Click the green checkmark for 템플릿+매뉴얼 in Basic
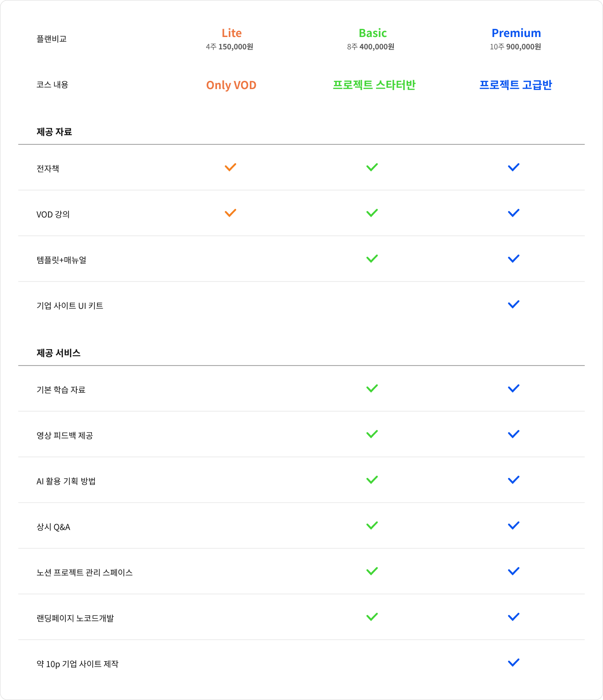This screenshot has width=603, height=700. pyautogui.click(x=372, y=259)
